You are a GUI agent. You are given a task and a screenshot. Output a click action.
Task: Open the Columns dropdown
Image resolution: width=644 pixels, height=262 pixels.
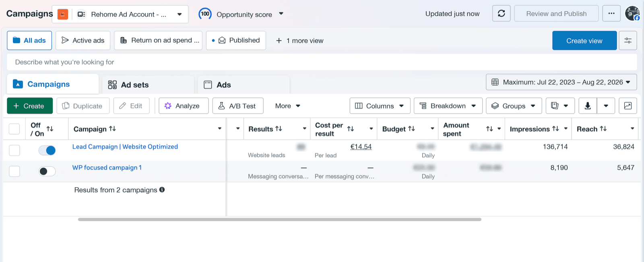pyautogui.click(x=380, y=106)
